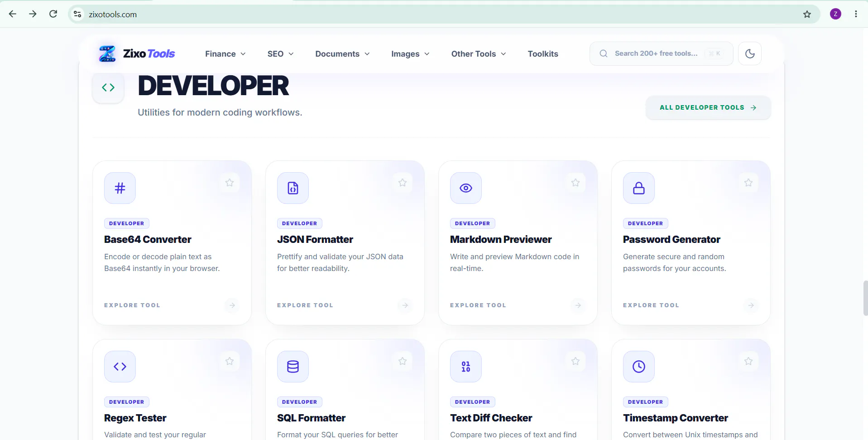
Task: Open the SQL Formatter title
Action: click(x=311, y=418)
